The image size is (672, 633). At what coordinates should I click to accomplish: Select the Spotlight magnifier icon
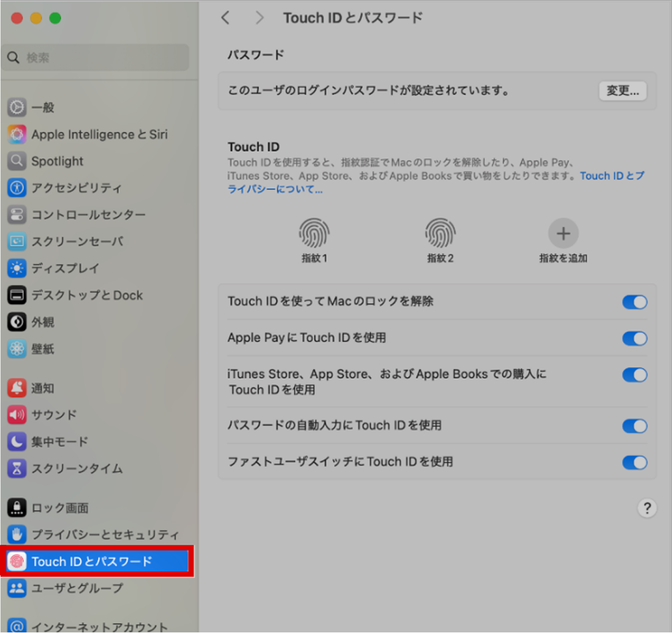pos(17,161)
